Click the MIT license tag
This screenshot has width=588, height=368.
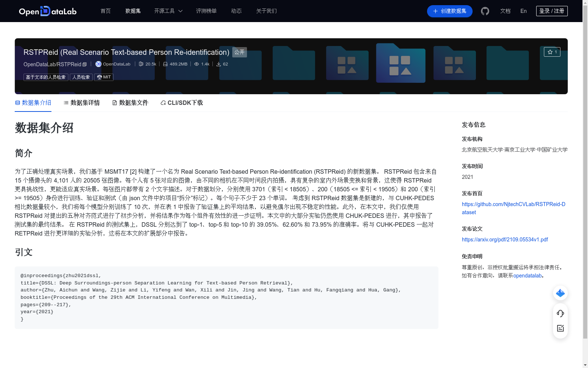(104, 77)
